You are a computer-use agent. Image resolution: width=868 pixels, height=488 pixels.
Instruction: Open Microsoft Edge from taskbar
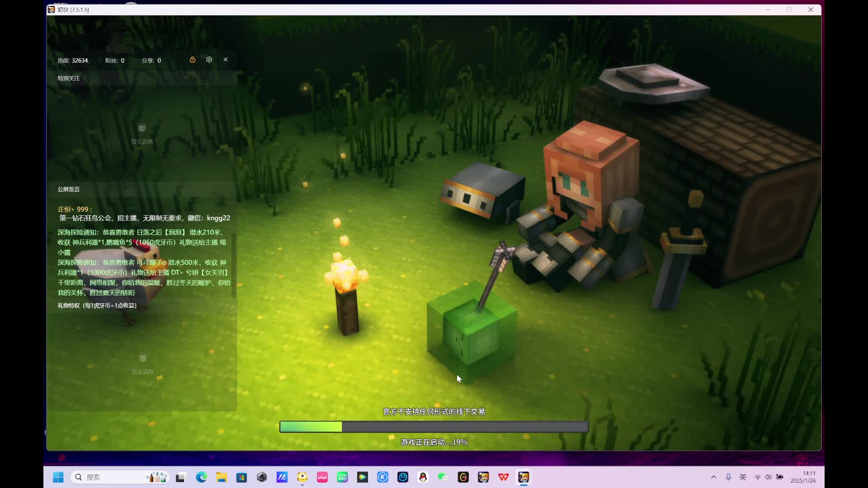click(x=201, y=477)
